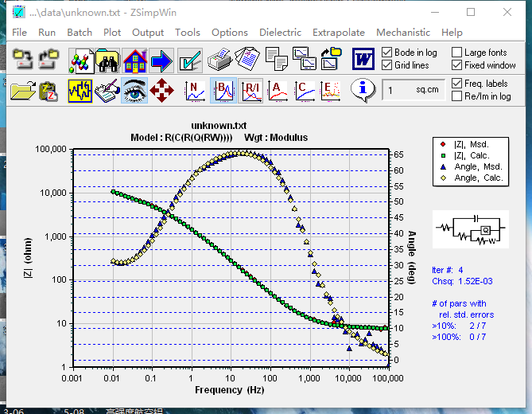The image size is (532, 414).
Task: Enable Re/Im in log checkbox
Action: [457, 96]
